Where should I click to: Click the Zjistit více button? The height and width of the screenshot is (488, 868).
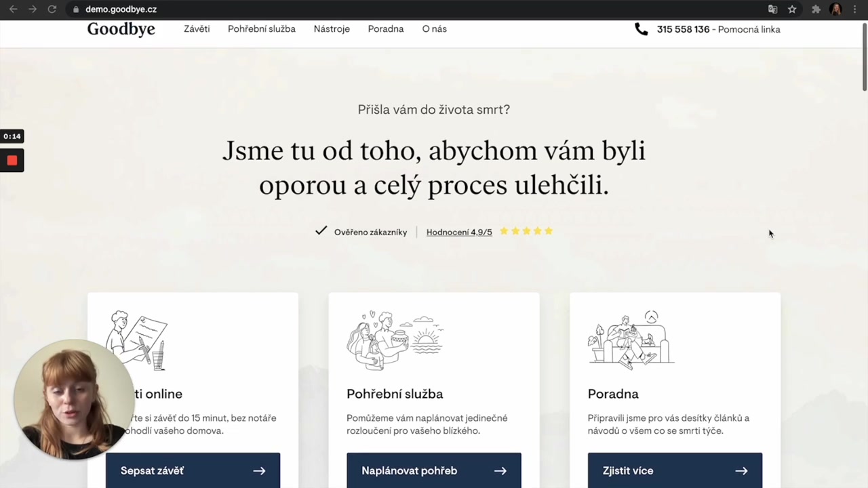point(675,470)
